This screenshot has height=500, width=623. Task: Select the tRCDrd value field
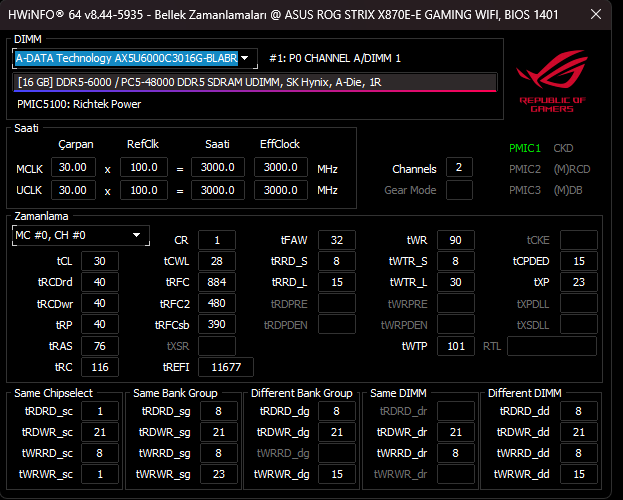(x=100, y=282)
